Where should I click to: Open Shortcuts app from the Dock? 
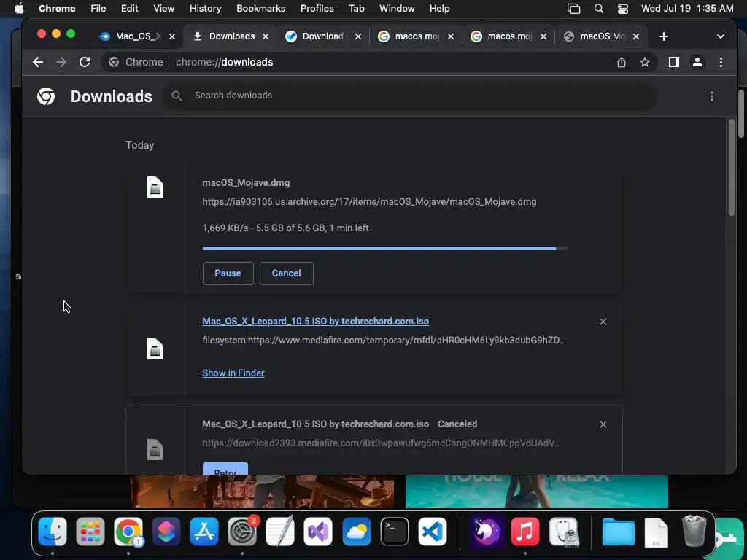tap(166, 532)
